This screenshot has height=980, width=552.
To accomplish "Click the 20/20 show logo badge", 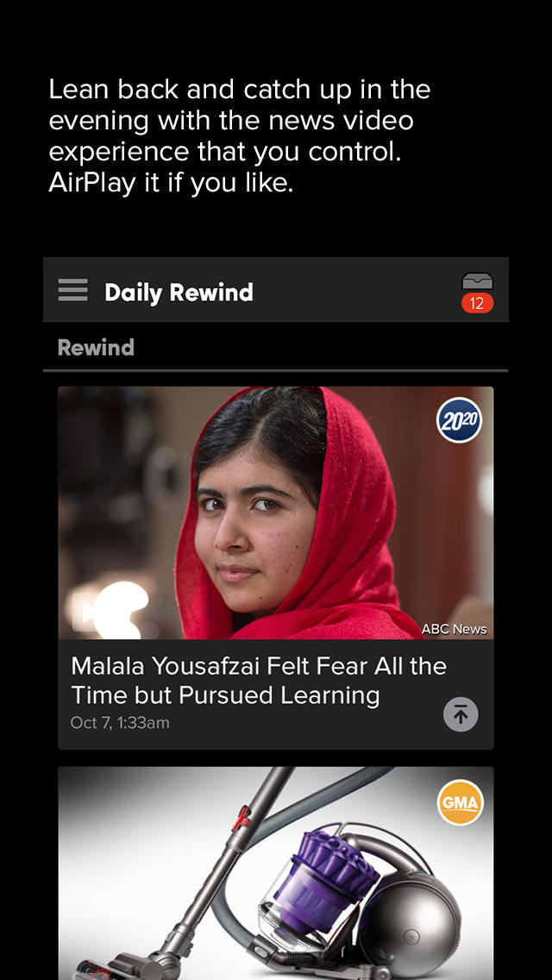I will pyautogui.click(x=459, y=420).
